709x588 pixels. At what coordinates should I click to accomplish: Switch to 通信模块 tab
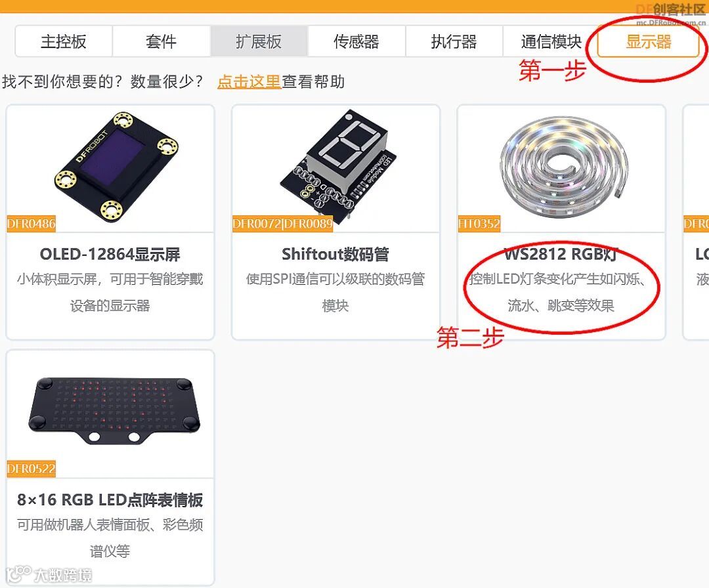click(x=550, y=41)
